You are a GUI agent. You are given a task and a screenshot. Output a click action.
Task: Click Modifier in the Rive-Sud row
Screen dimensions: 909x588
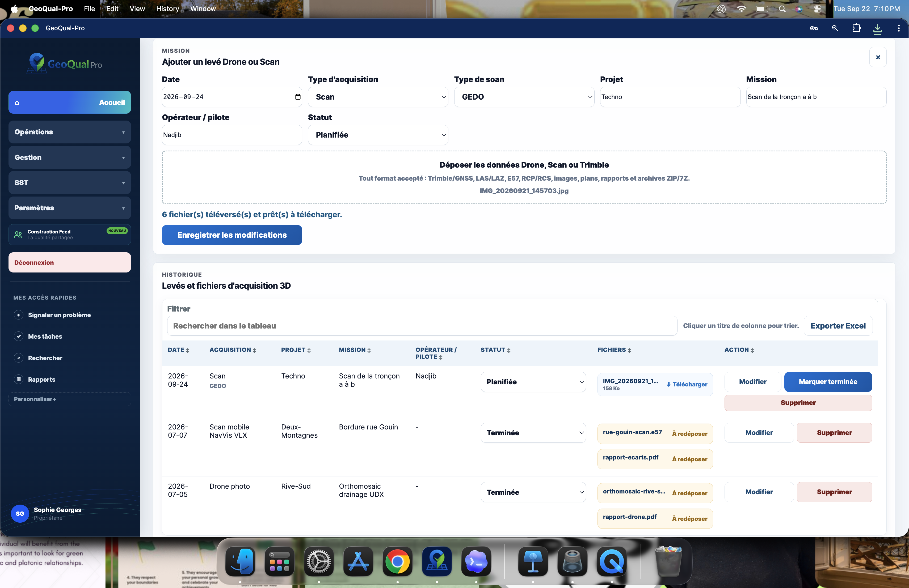coord(759,492)
